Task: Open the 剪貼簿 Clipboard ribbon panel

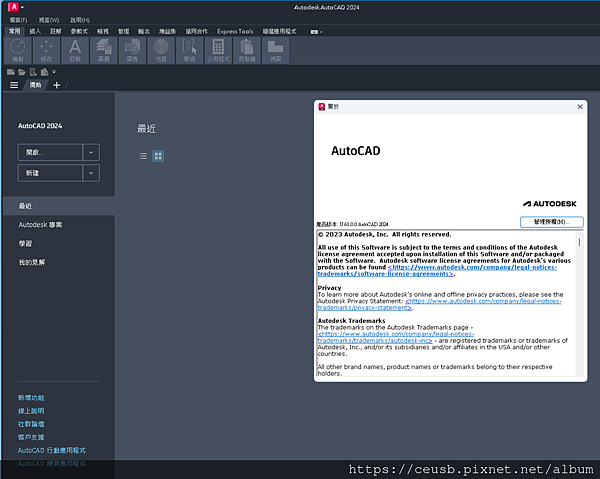Action: tap(247, 50)
